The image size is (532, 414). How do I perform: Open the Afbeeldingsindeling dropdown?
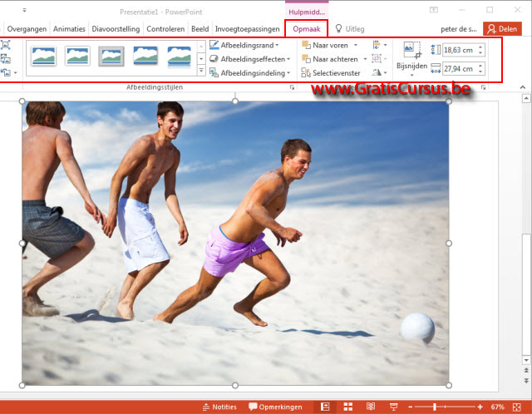pyautogui.click(x=250, y=73)
